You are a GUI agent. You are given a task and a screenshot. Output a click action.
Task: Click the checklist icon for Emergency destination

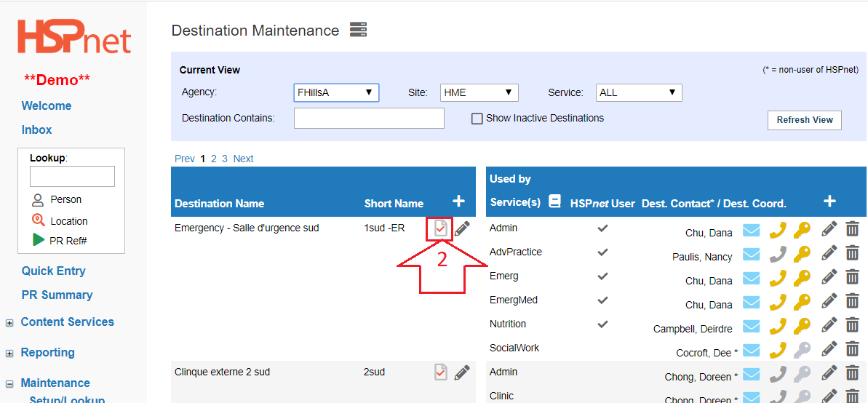(440, 229)
